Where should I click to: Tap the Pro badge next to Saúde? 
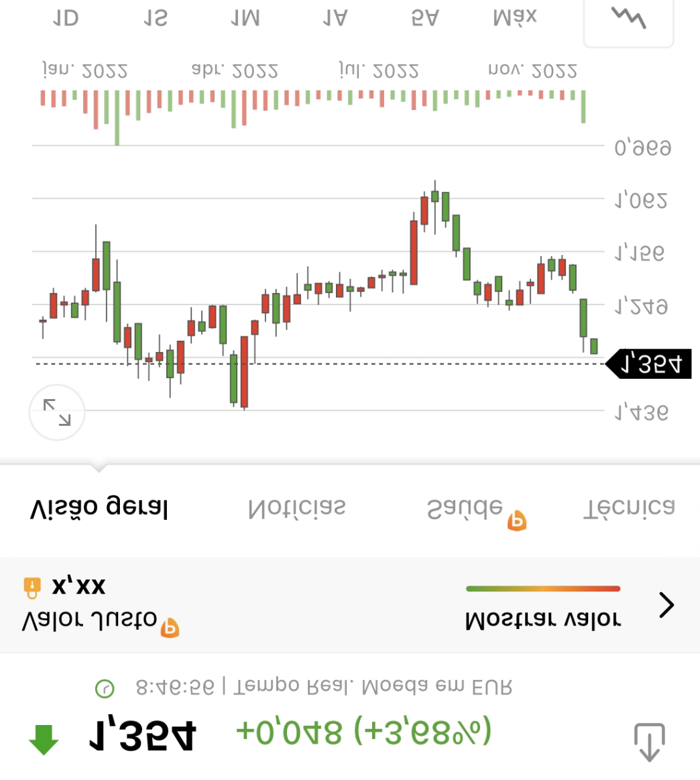pos(516,521)
